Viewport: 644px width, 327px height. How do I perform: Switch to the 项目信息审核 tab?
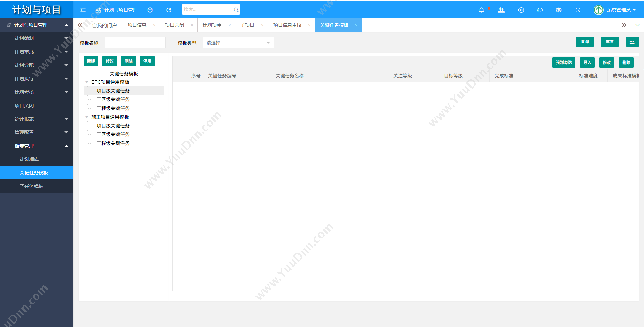click(x=287, y=25)
